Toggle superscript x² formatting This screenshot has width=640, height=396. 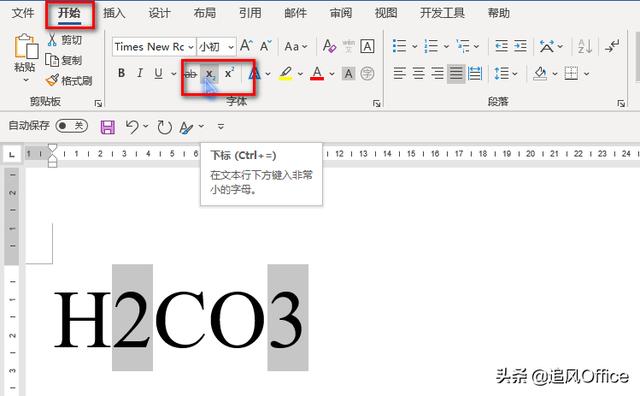[229, 73]
